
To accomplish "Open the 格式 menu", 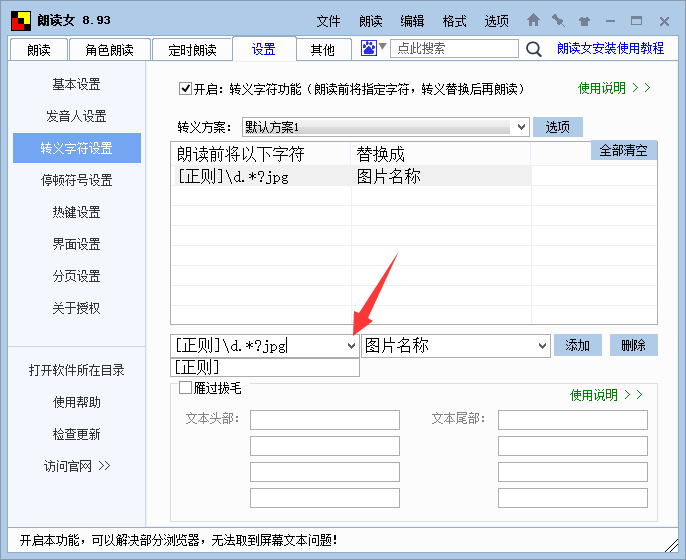I will pos(454,21).
